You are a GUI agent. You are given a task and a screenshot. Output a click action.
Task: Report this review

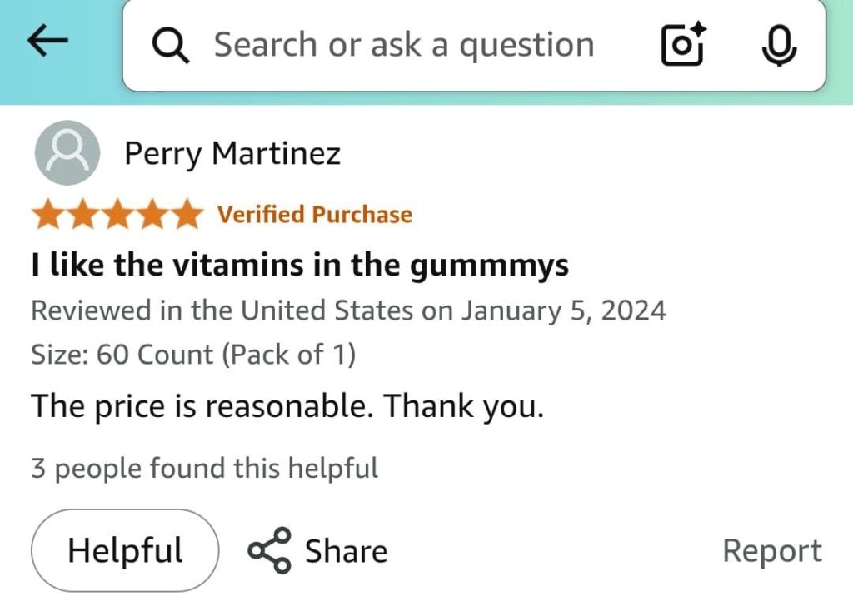(x=771, y=550)
